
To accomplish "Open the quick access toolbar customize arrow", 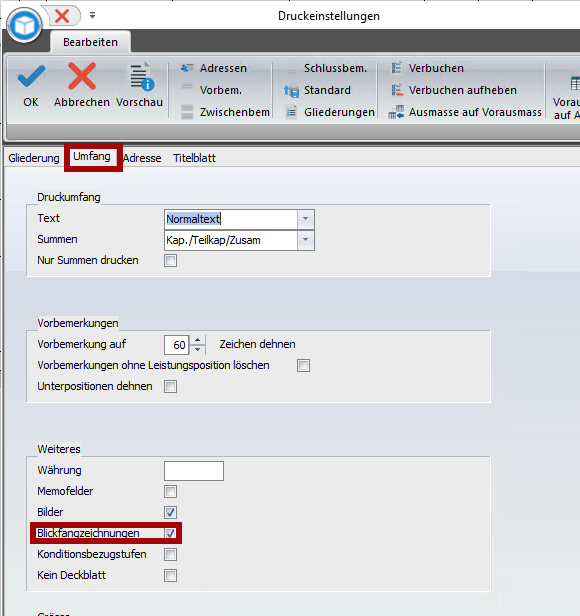I will (92, 15).
